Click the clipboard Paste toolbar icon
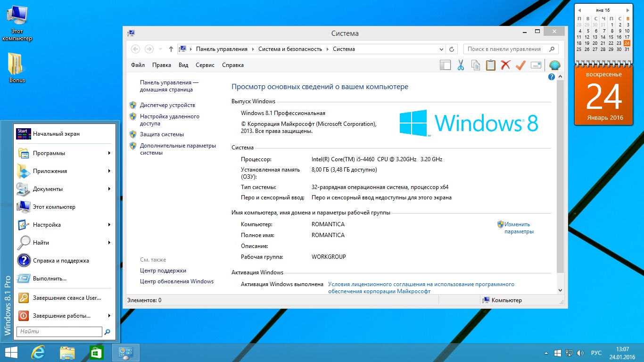 click(491, 65)
